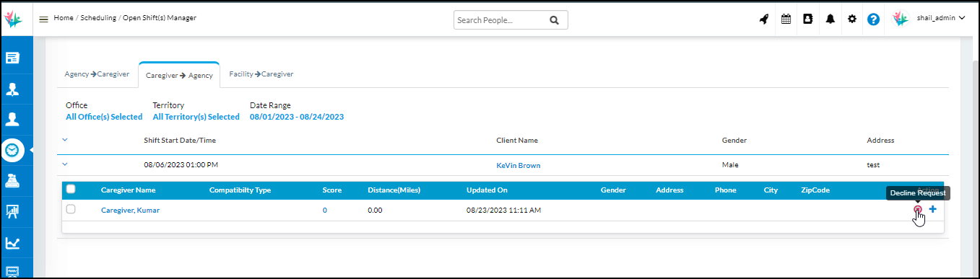980x279 pixels.
Task: Select all caregivers header checkbox
Action: (71, 190)
